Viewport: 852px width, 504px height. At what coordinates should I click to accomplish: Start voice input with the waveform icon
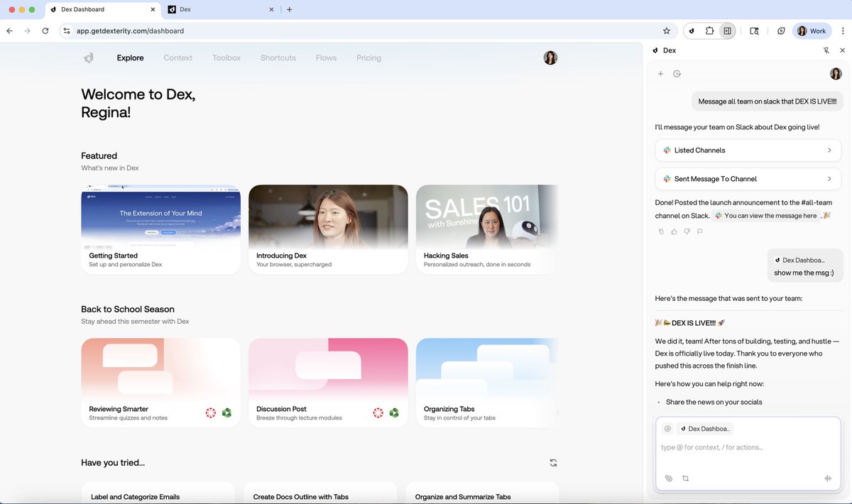[x=828, y=478]
